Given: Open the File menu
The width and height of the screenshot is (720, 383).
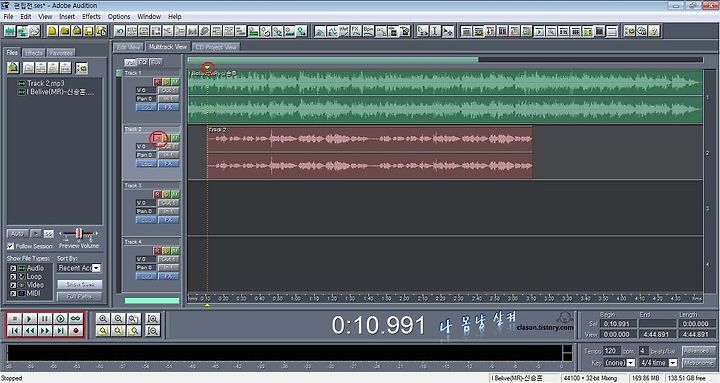Looking at the screenshot, I should coord(8,17).
